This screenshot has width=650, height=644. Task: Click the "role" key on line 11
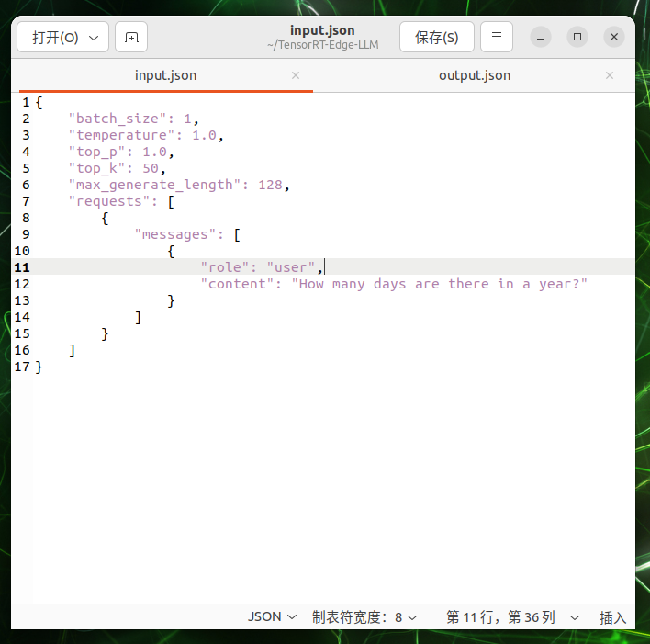(225, 267)
